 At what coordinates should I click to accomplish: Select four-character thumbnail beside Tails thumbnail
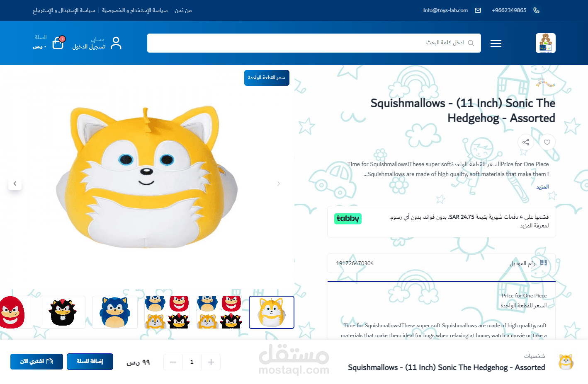[219, 312]
